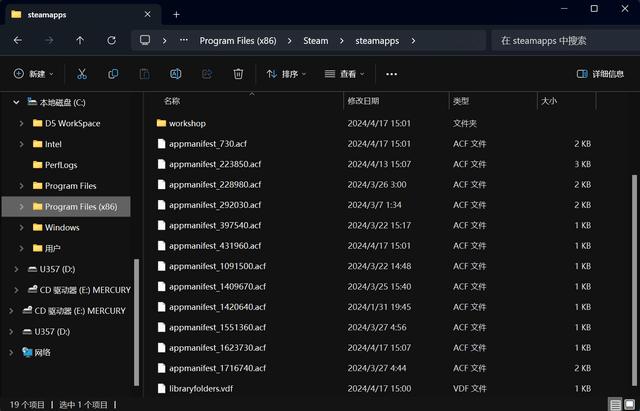Click the navigation pane scrollbar
This screenshot has height=411, width=640.
pos(136,322)
